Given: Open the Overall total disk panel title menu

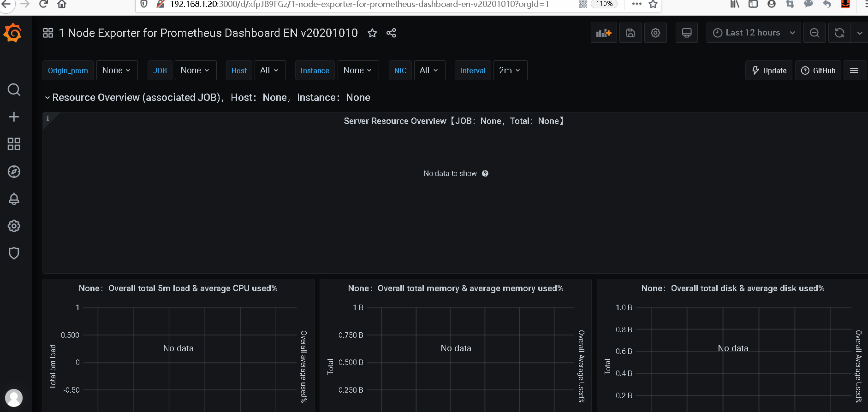Looking at the screenshot, I should click(x=733, y=288).
